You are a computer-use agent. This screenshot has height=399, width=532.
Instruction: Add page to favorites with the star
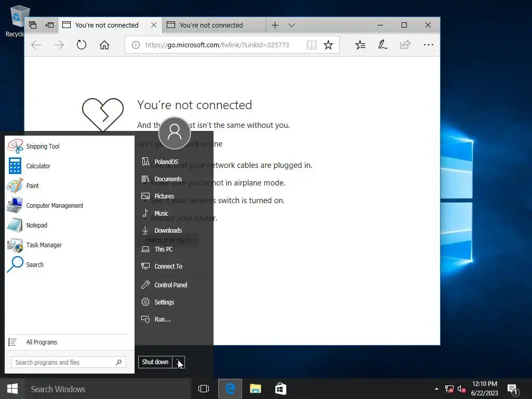(x=328, y=45)
